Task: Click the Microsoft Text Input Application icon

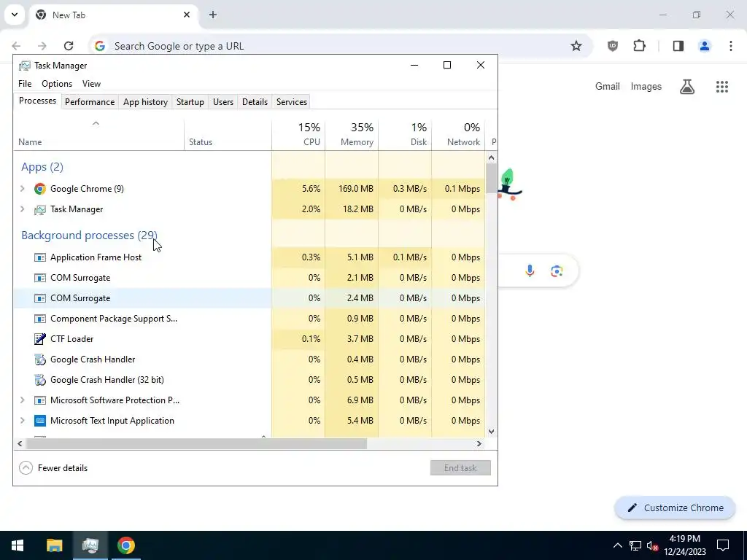Action: click(40, 421)
